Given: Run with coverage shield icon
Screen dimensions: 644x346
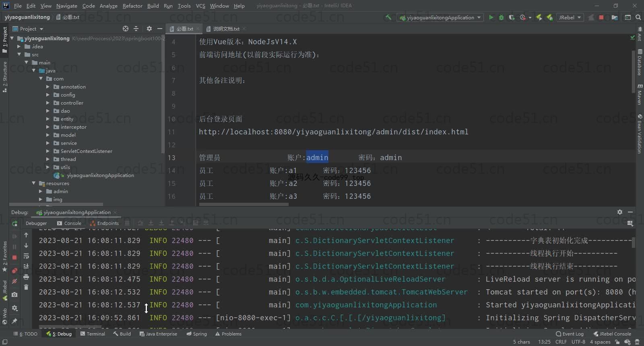Looking at the screenshot, I should pyautogui.click(x=512, y=17).
